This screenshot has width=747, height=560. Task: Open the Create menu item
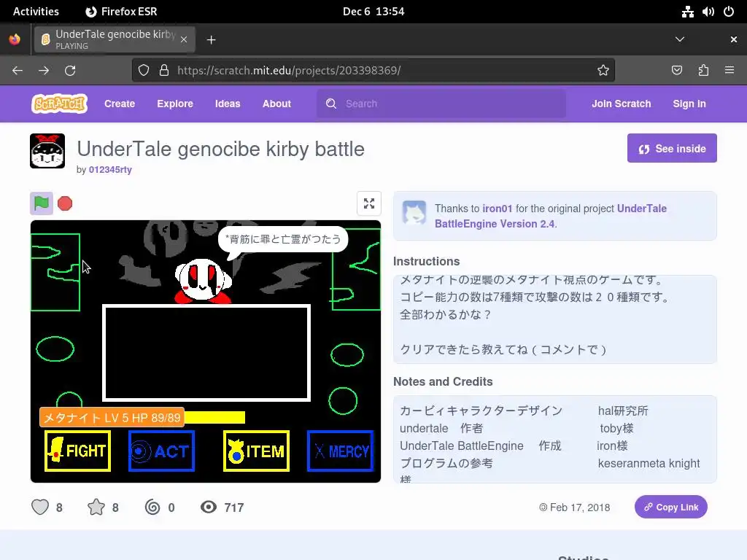tap(120, 104)
